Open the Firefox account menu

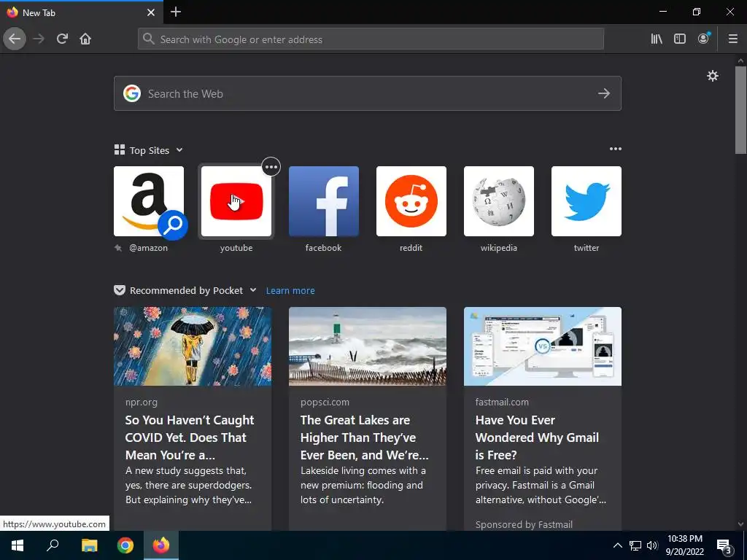coord(704,39)
